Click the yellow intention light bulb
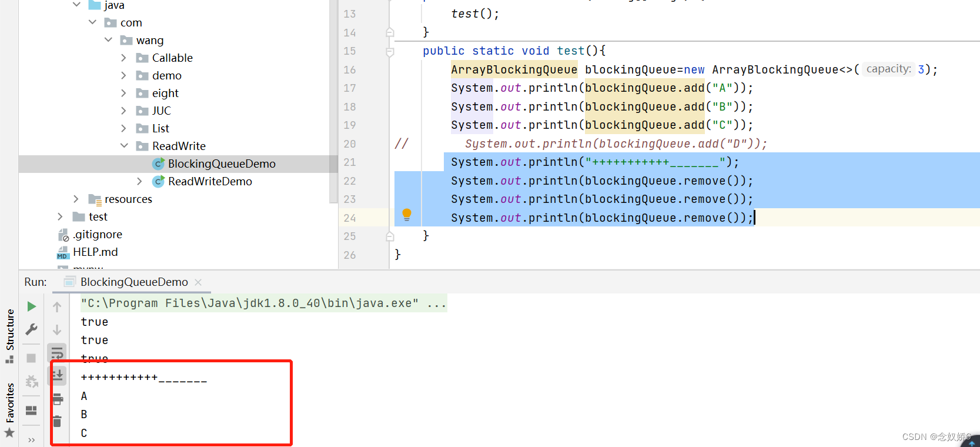This screenshot has height=447, width=980. pos(407,215)
